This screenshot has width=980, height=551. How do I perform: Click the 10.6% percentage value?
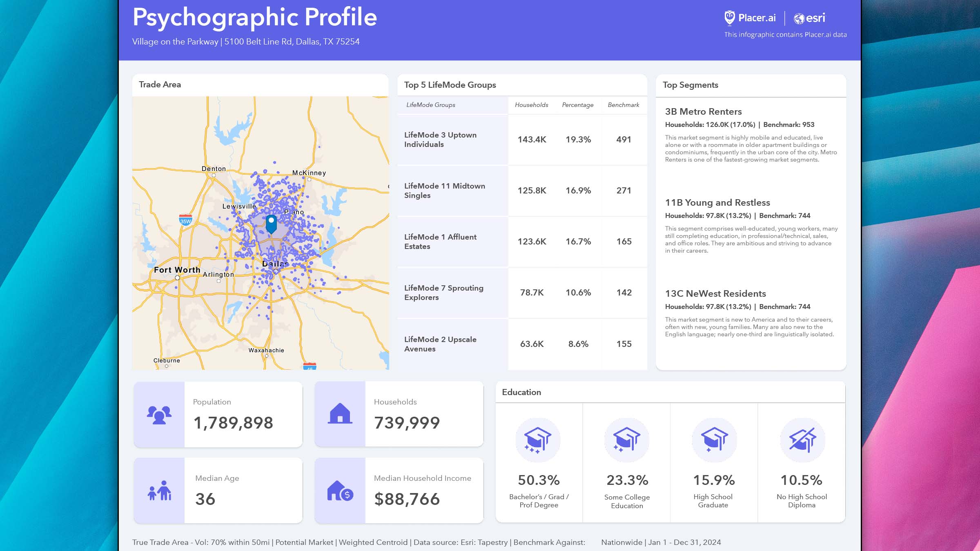tap(578, 293)
